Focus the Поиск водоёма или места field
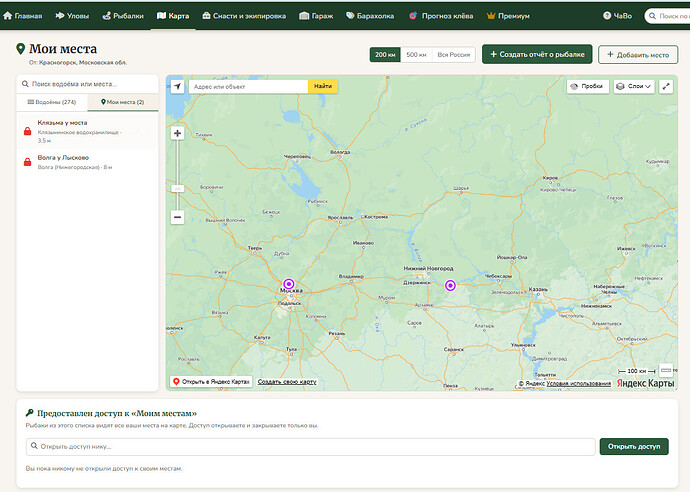The image size is (690, 492). [x=87, y=84]
